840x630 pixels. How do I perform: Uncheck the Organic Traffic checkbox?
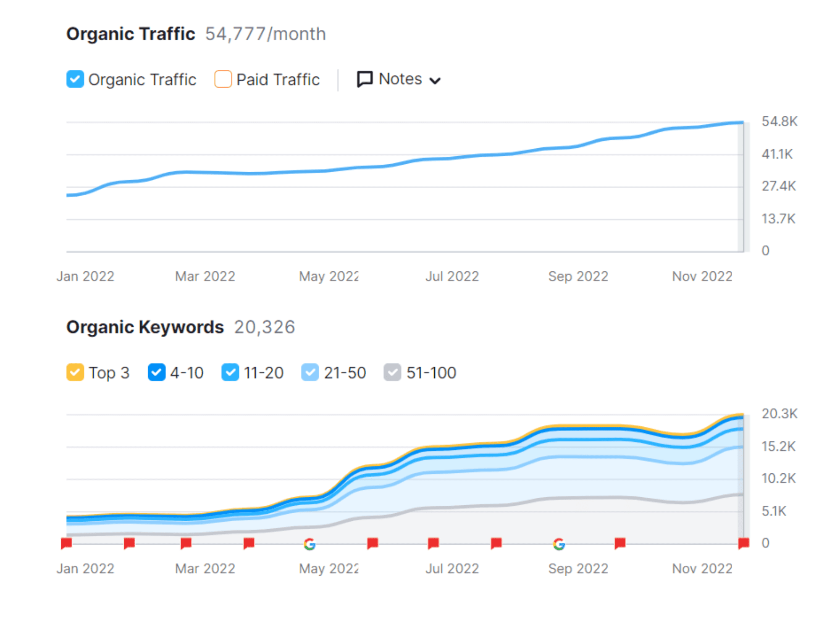tap(75, 79)
